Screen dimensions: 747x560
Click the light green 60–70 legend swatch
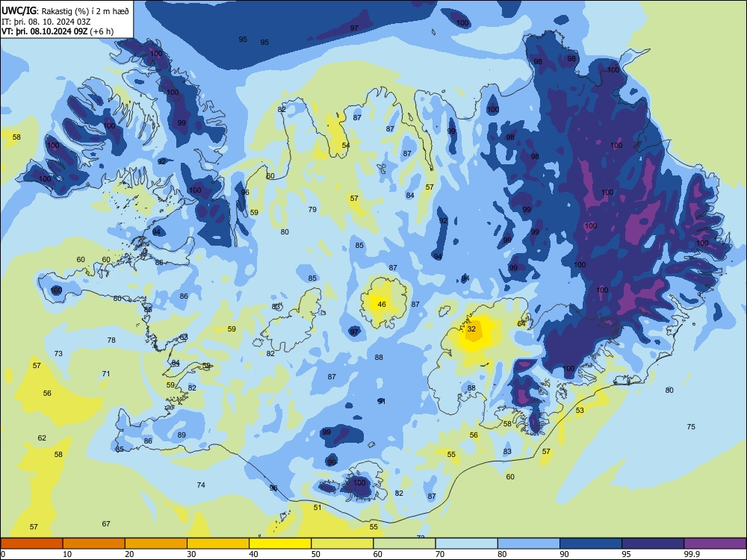coord(404,544)
